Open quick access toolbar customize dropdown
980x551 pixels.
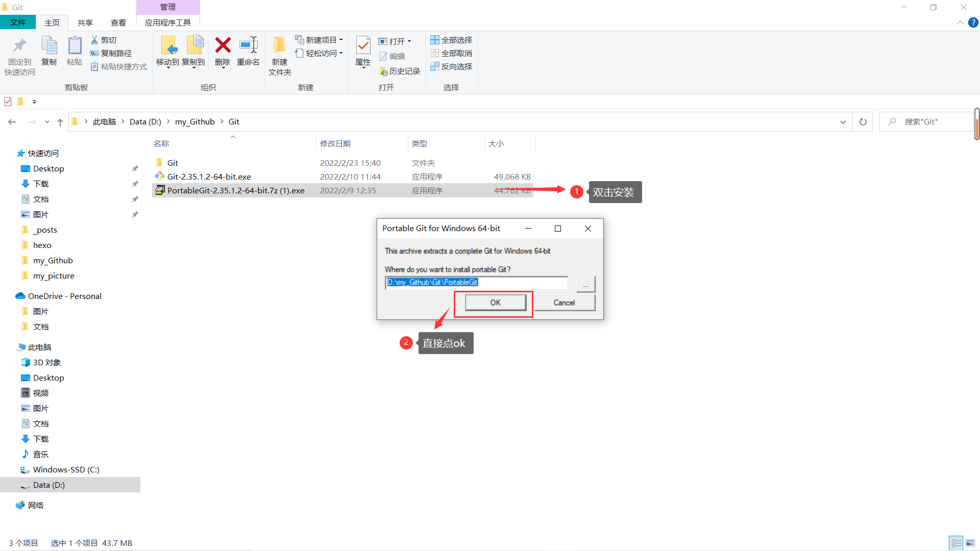point(34,102)
